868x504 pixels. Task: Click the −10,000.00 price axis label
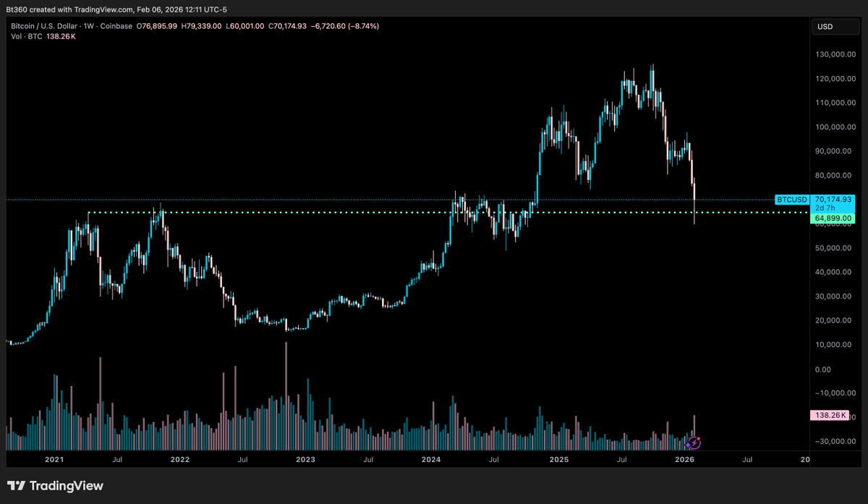click(x=834, y=393)
